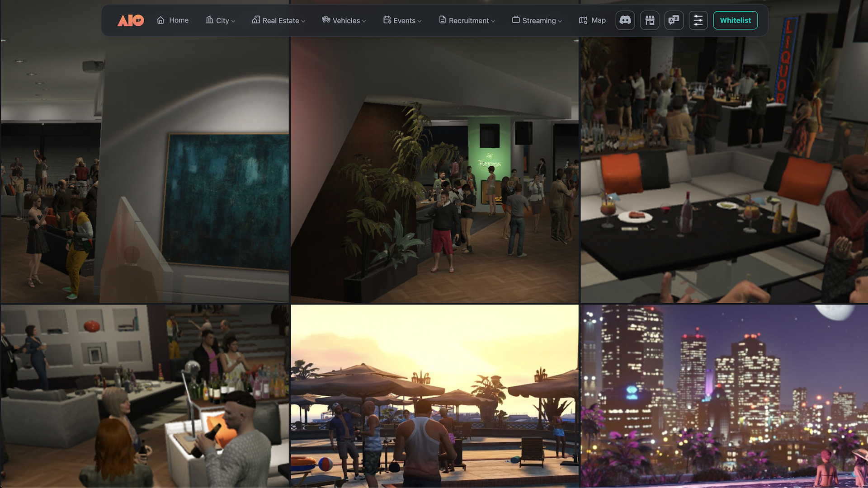Click the AIO RP logo
868x488 pixels.
[131, 20]
